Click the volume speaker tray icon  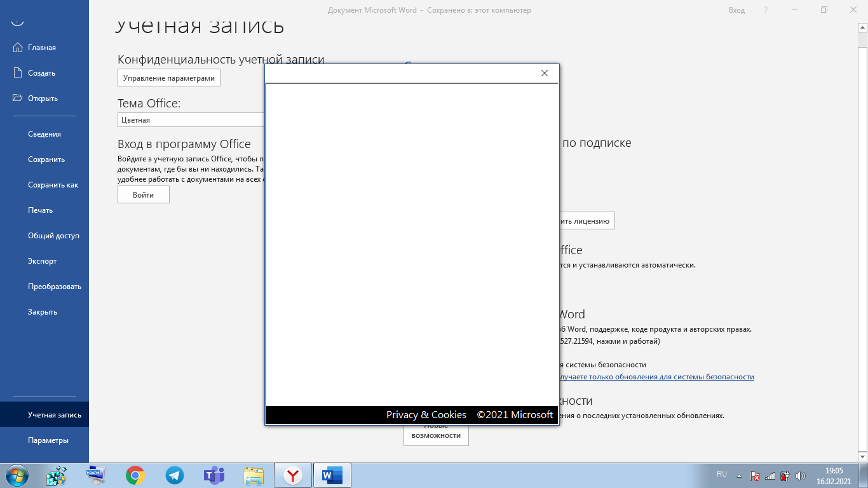tap(801, 475)
